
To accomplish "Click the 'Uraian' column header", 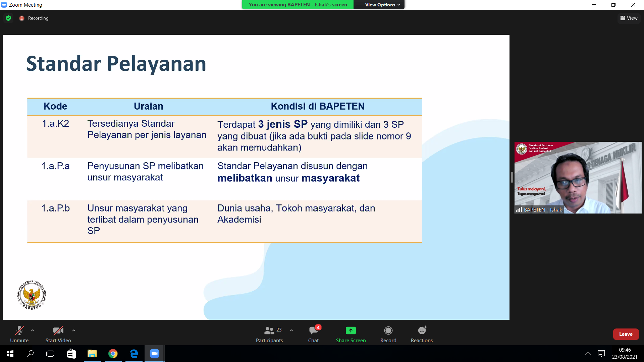I will [149, 106].
